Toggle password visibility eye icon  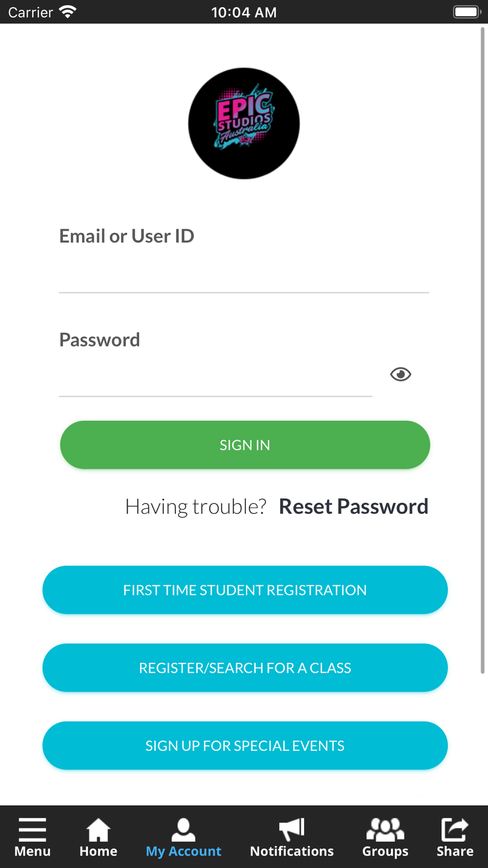tap(401, 374)
